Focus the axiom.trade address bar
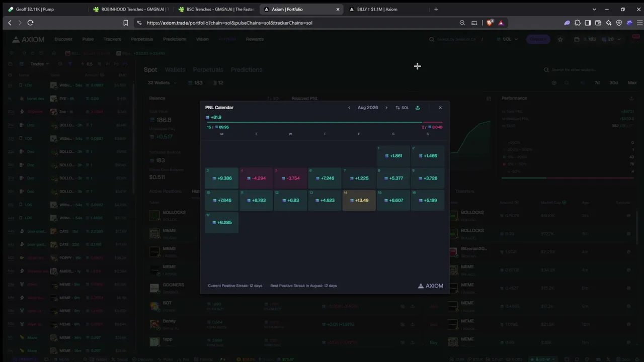 [229, 23]
